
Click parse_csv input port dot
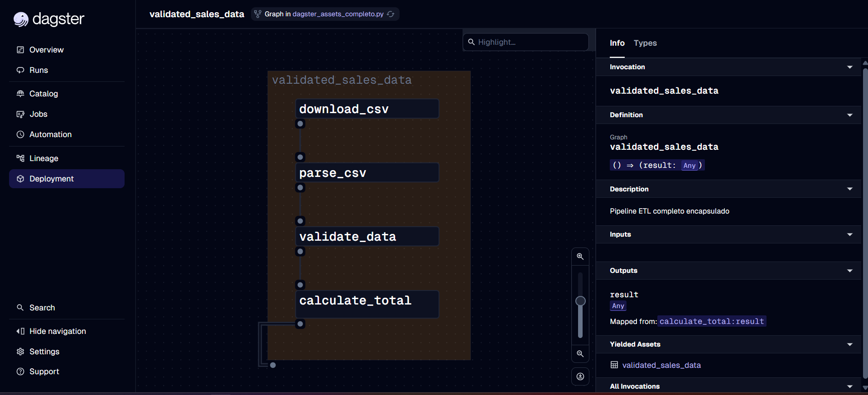(x=300, y=157)
